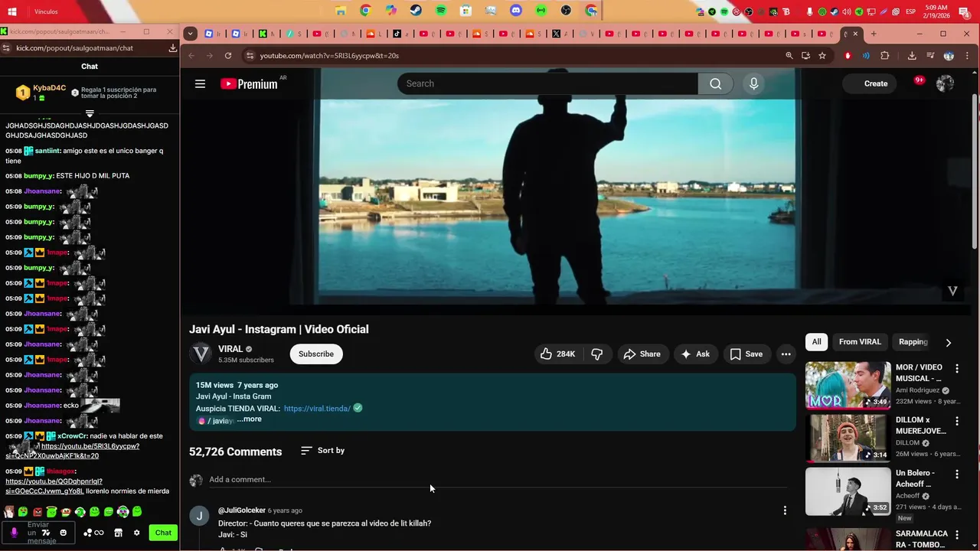This screenshot has width=980, height=551.
Task: Open the shop icon in Kick chat
Action: tap(119, 533)
